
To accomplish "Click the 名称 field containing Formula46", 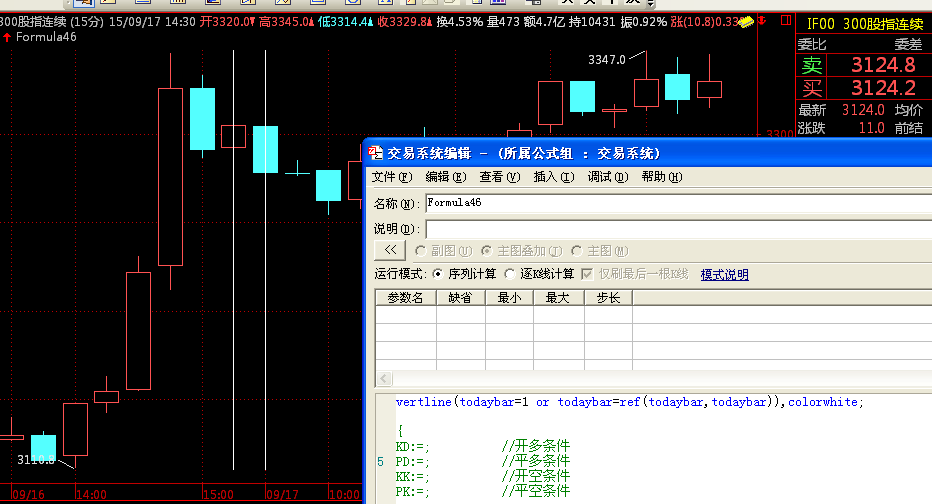I will click(x=679, y=203).
